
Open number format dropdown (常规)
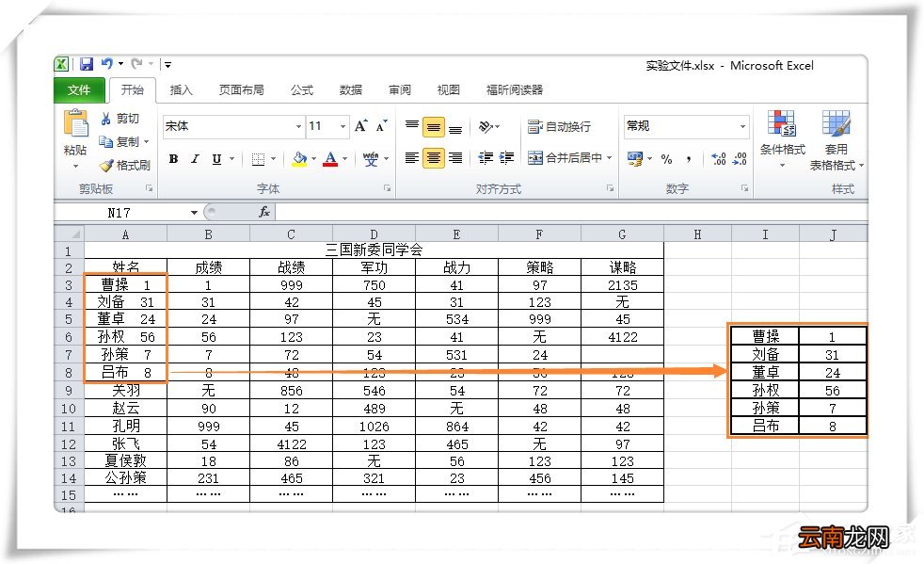pos(742,126)
